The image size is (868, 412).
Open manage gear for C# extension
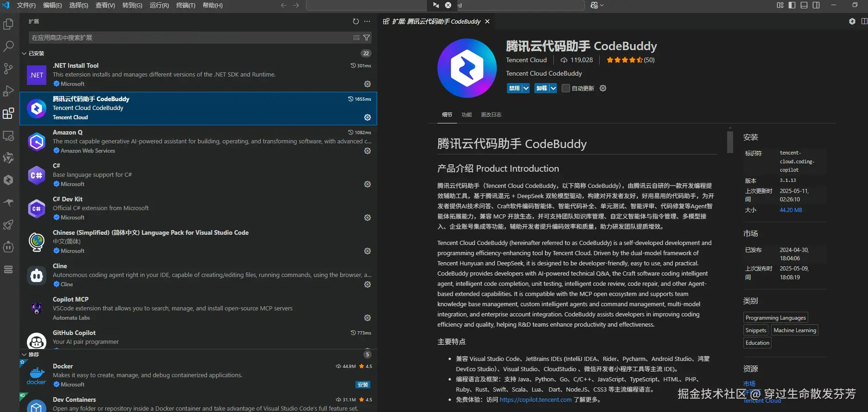(367, 184)
